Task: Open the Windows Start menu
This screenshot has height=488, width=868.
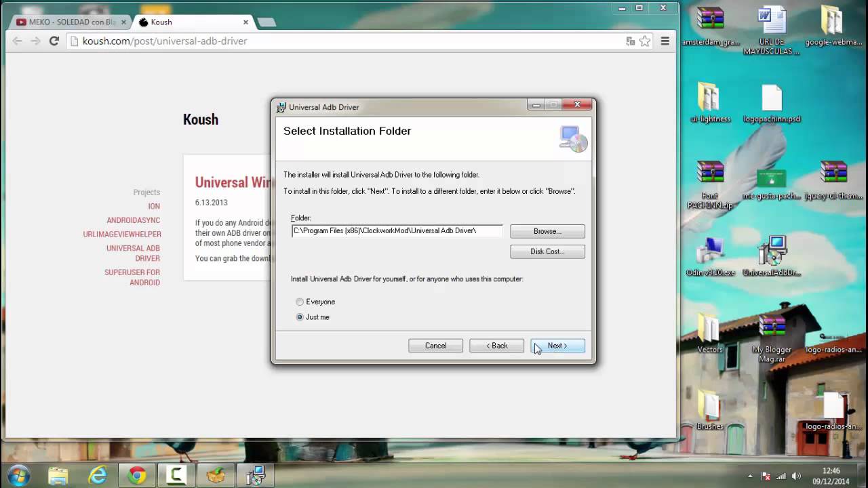Action: pos(18,475)
